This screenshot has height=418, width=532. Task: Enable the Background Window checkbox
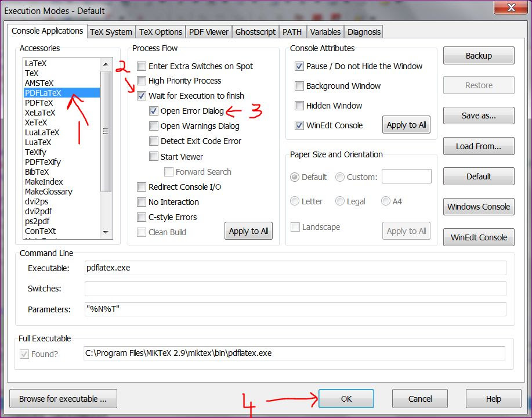click(x=299, y=86)
